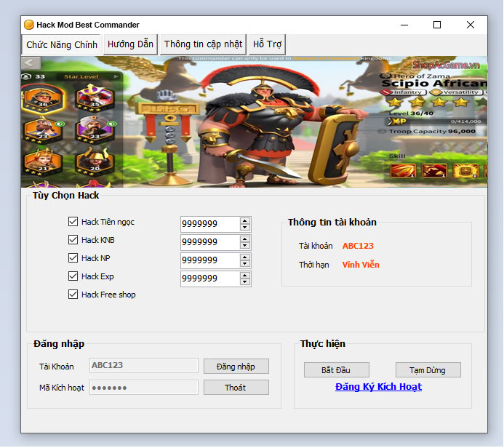Increase the Hack Exp value with up arrow
The image size is (504, 448).
[x=245, y=276]
